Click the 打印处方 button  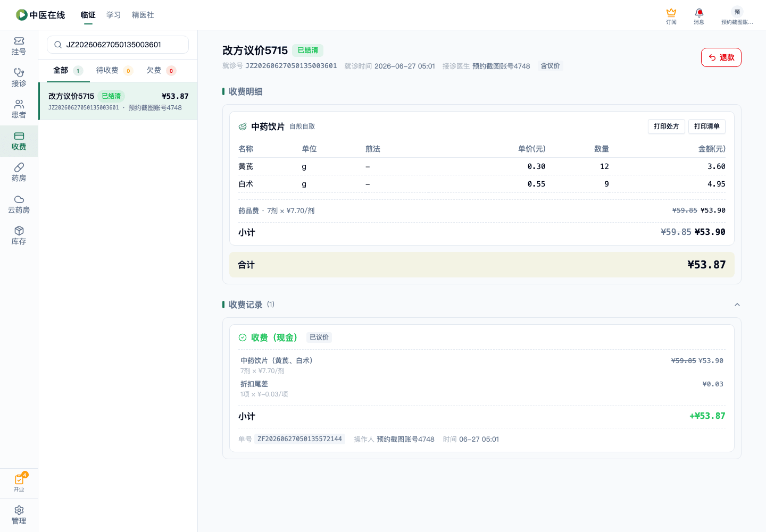[x=667, y=126]
